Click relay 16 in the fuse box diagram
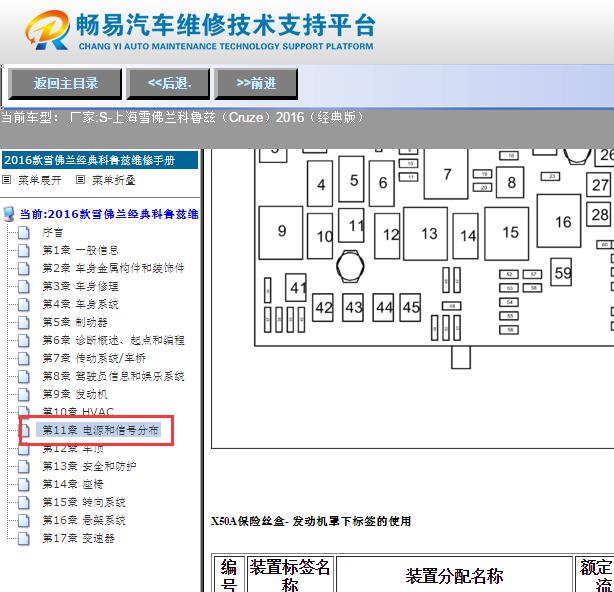This screenshot has height=592, width=614. point(559,221)
